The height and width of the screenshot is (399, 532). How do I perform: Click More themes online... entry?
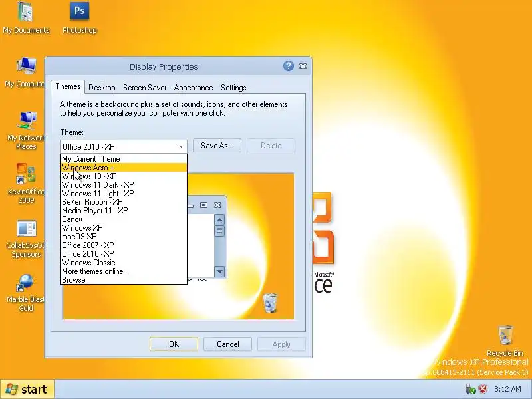click(x=124, y=271)
